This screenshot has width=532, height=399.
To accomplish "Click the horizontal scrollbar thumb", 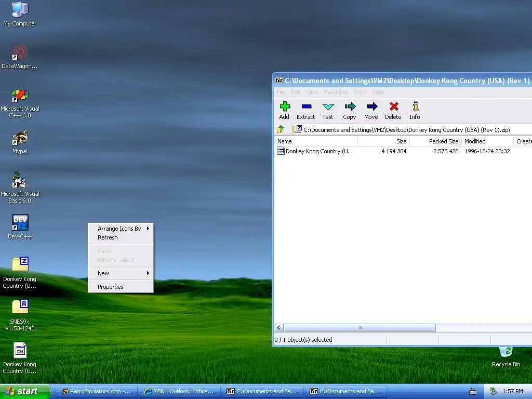I will 360,328.
